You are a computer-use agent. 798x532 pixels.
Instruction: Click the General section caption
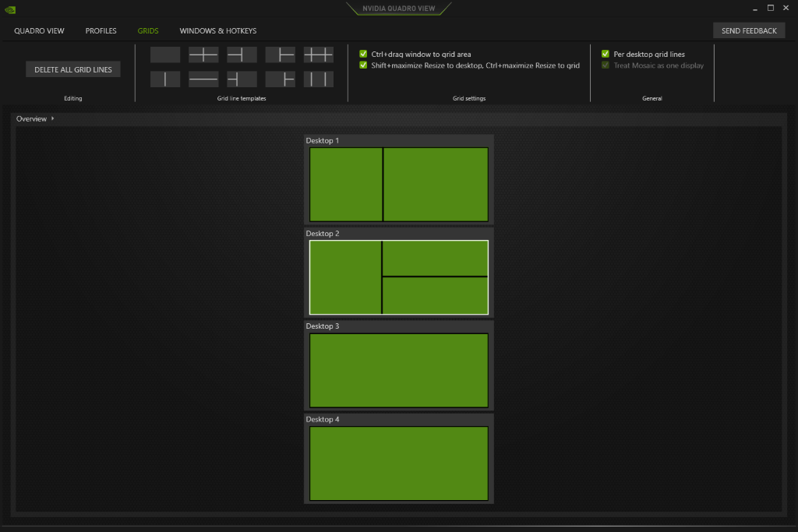pyautogui.click(x=652, y=98)
